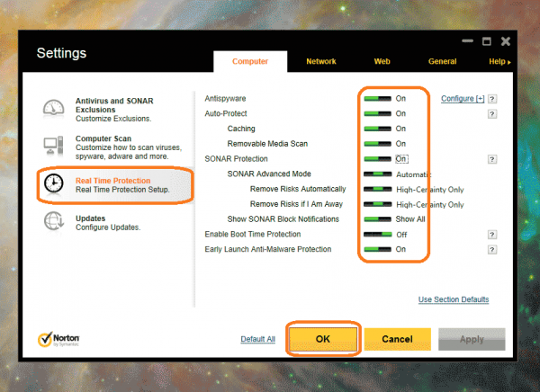This screenshot has height=392, width=540.
Task: Select the Computer Scan monitor icon
Action: 53,146
